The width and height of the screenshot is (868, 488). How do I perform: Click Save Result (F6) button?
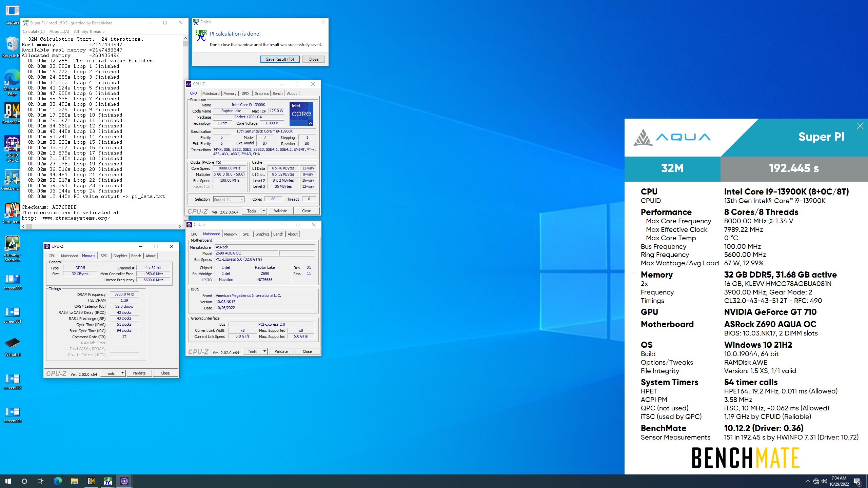point(280,59)
